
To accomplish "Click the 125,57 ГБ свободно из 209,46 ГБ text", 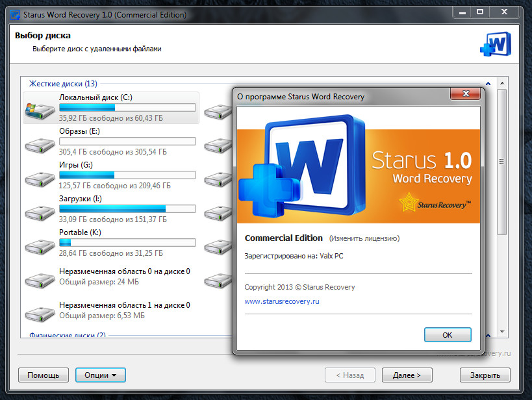I will pyautogui.click(x=115, y=186).
